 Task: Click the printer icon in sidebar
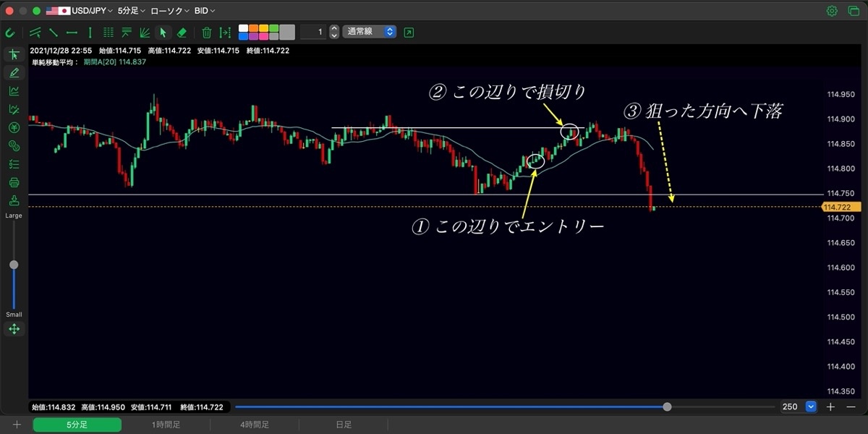(x=14, y=182)
